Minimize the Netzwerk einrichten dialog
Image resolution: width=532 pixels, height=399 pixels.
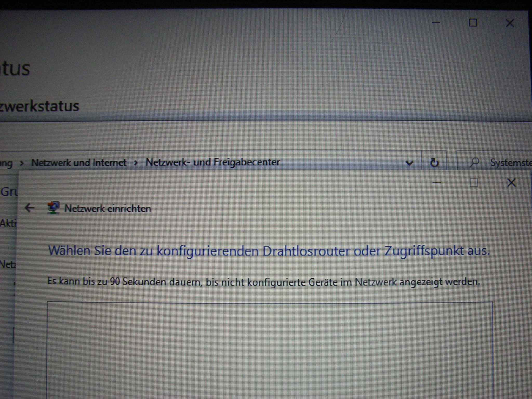(x=436, y=183)
